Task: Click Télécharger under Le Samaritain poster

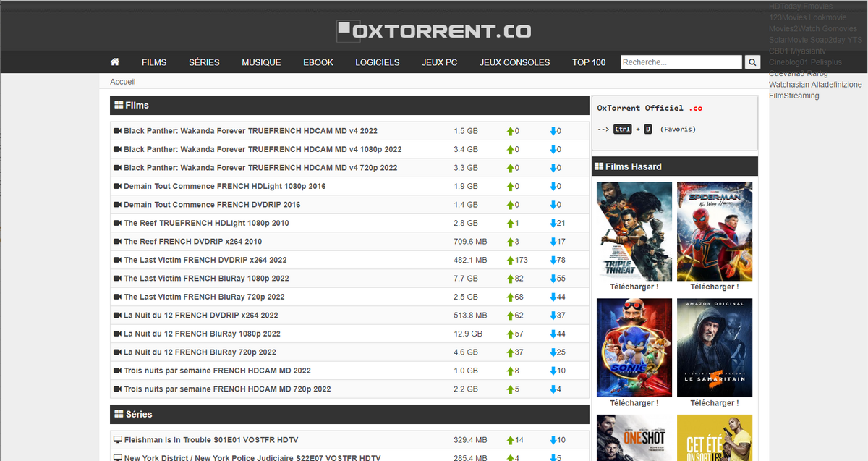Action: click(x=715, y=403)
